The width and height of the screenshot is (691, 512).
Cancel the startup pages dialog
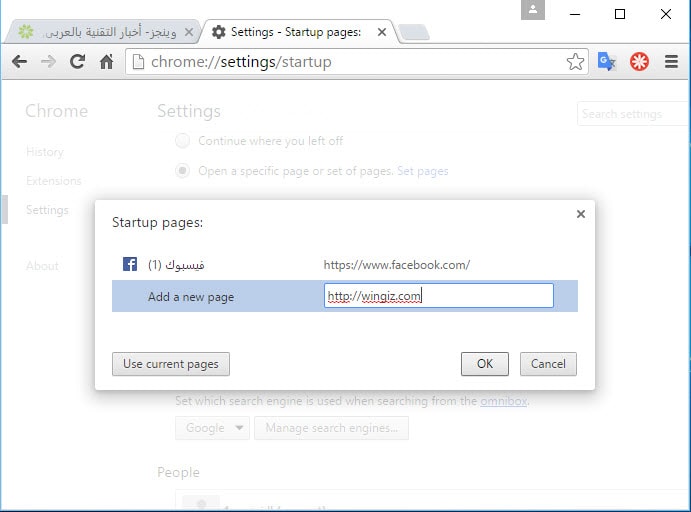point(548,364)
